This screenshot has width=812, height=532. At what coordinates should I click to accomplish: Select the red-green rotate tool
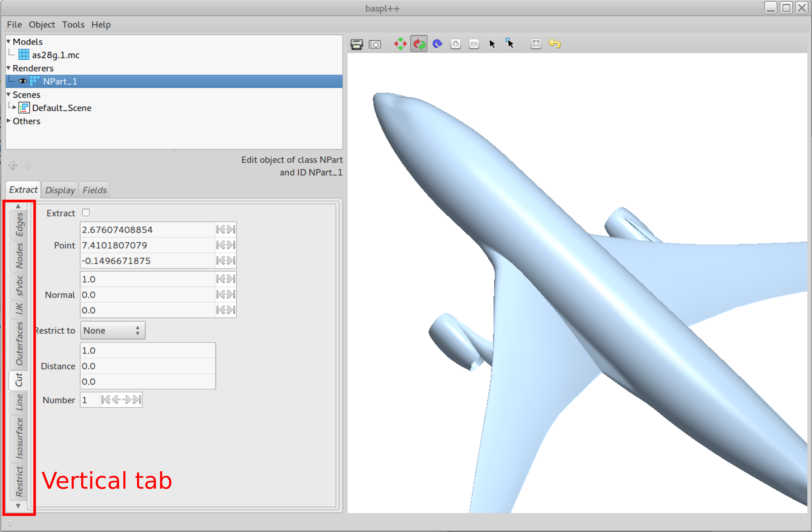point(419,44)
